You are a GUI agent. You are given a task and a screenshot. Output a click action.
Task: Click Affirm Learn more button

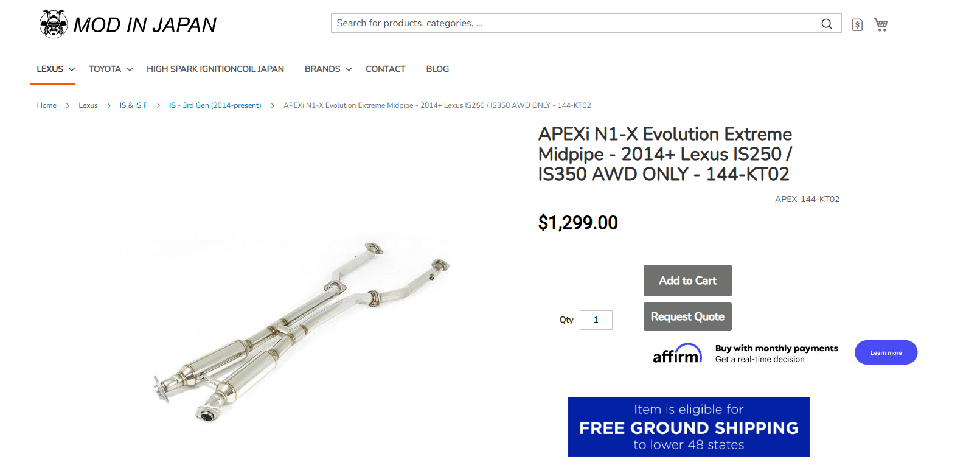(886, 353)
